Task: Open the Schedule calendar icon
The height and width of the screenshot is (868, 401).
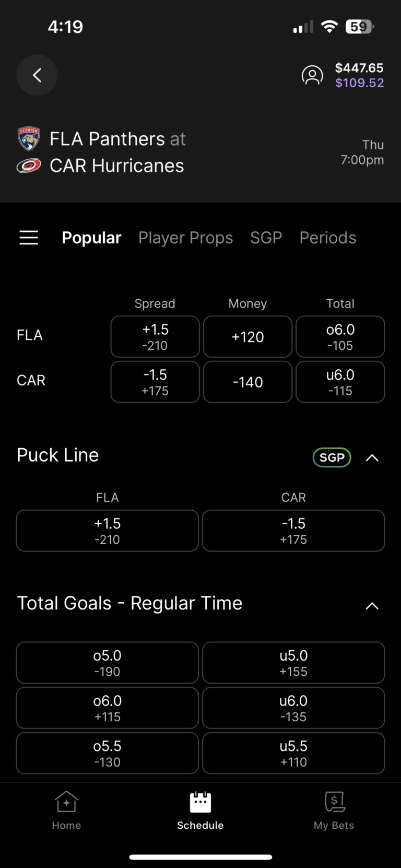Action: (200, 802)
